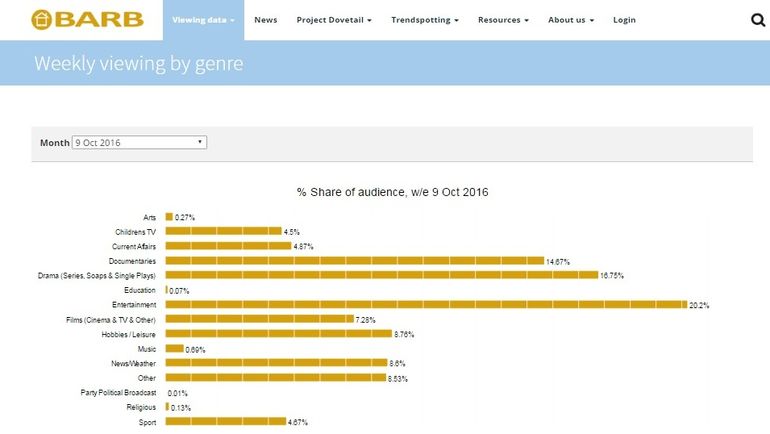Expand the Project Dovetail menu
Viewport: 770px width, 434px height.
pos(334,20)
